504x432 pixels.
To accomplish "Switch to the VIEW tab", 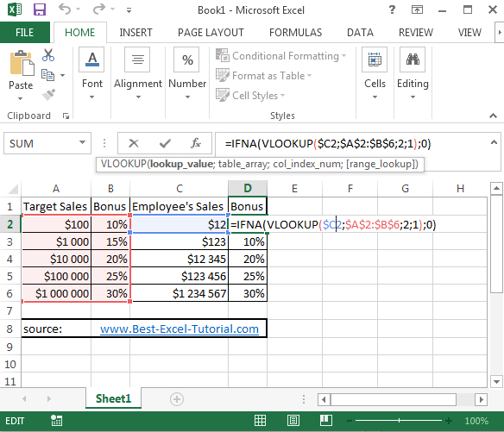I will [469, 33].
